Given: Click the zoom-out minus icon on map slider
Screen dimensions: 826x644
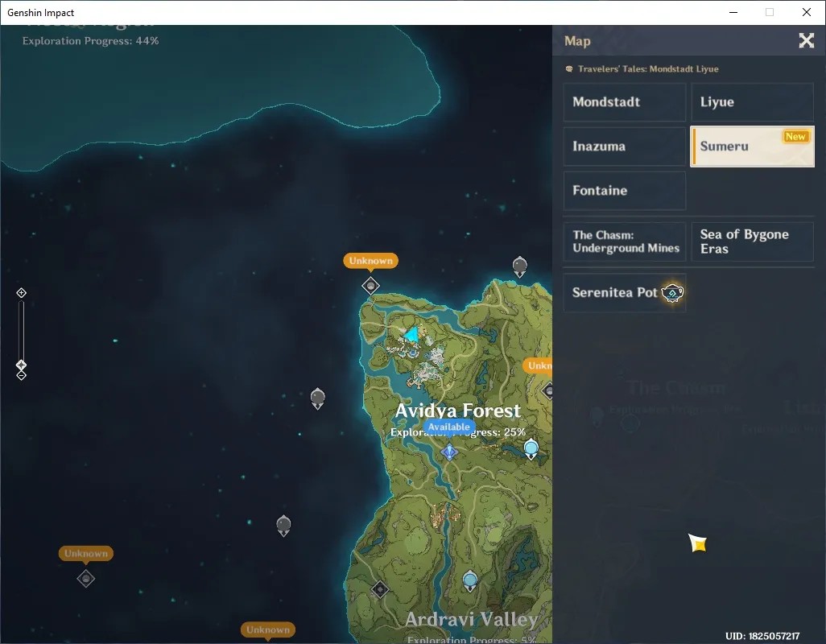Looking at the screenshot, I should point(21,375).
